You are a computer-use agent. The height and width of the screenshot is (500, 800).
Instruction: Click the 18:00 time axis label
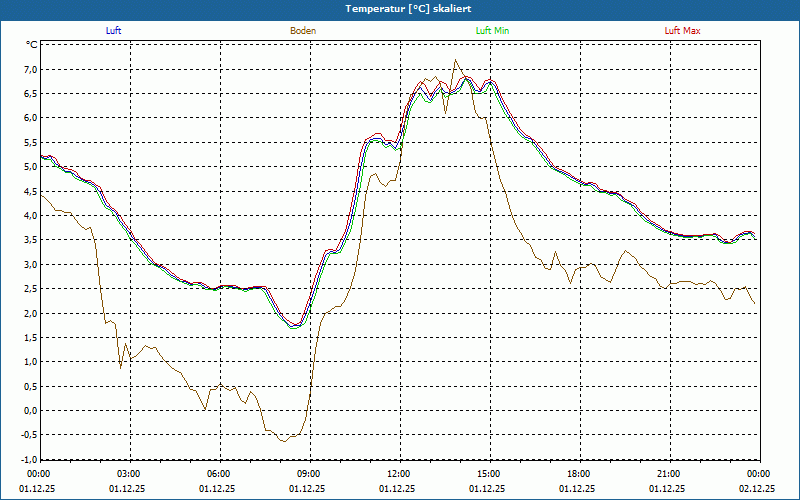(579, 474)
